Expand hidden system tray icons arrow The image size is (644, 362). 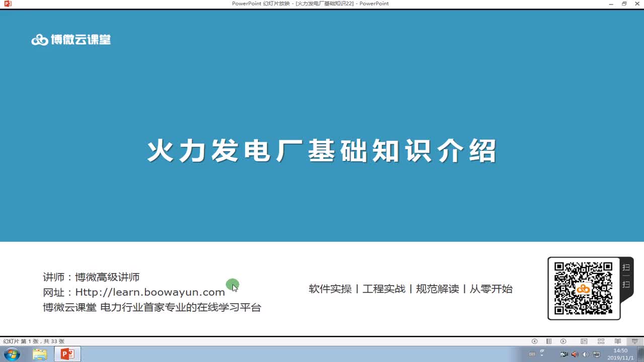tap(542, 355)
